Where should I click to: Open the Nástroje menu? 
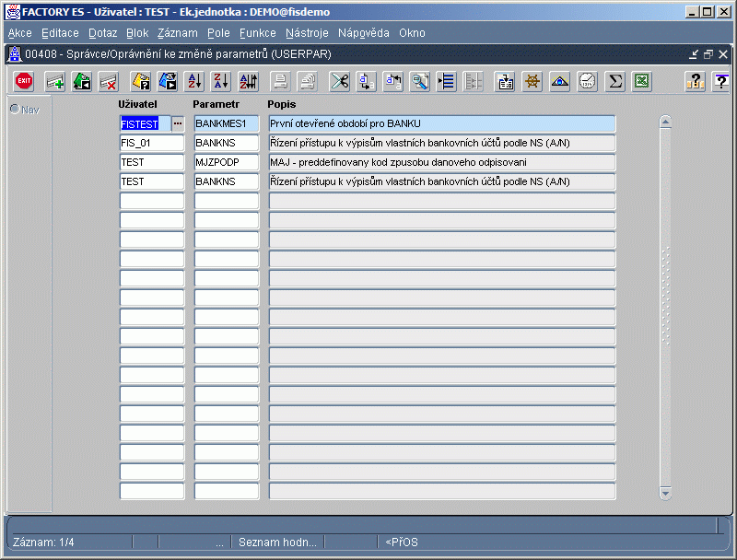(x=307, y=33)
